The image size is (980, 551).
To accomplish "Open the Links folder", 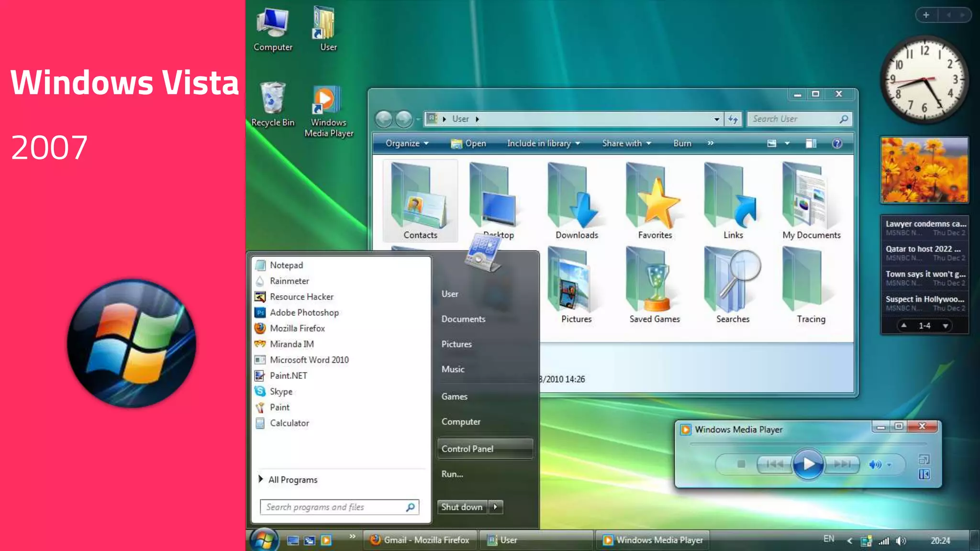I will point(733,201).
